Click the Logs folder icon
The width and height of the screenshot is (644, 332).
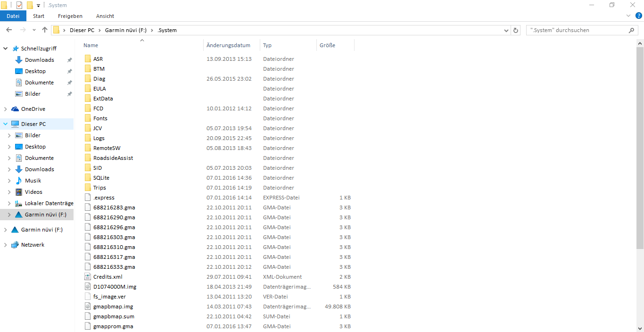[x=88, y=138]
